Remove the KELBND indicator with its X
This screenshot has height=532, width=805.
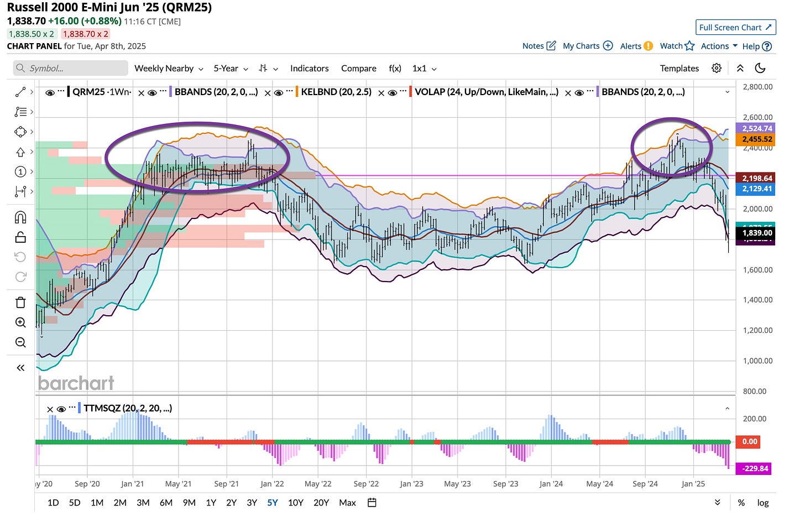click(x=268, y=93)
